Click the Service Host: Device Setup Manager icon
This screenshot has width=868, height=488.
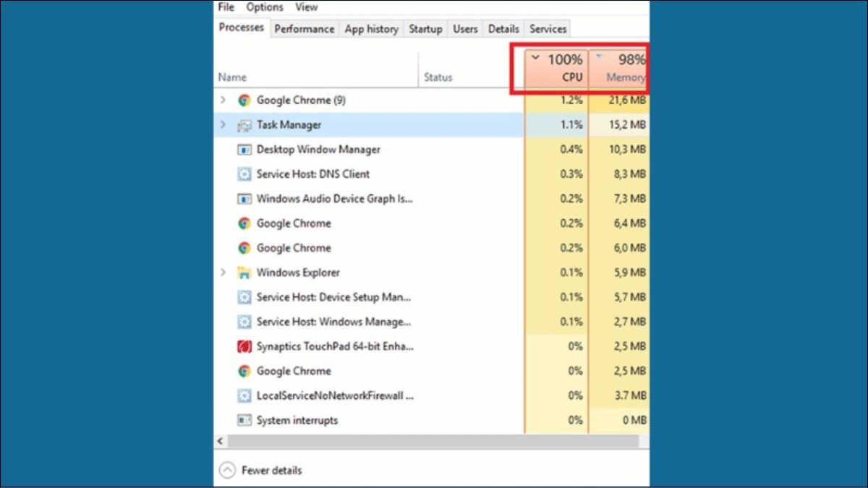[244, 297]
